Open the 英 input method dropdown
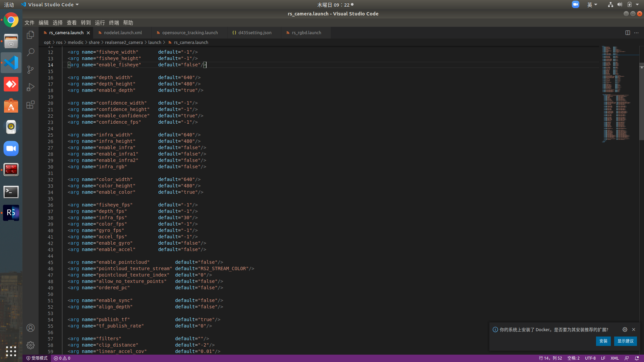The image size is (644, 362). pyautogui.click(x=592, y=4)
